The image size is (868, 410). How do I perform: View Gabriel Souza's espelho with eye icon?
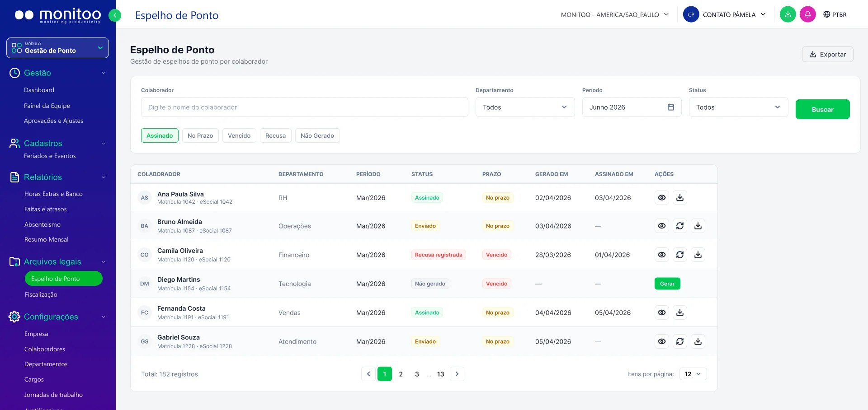click(x=662, y=341)
